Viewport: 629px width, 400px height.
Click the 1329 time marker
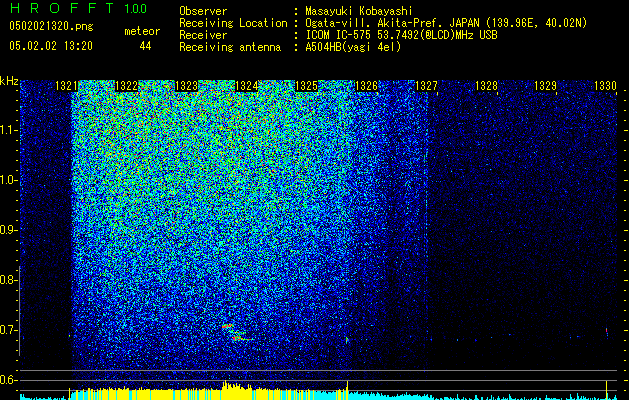point(546,86)
